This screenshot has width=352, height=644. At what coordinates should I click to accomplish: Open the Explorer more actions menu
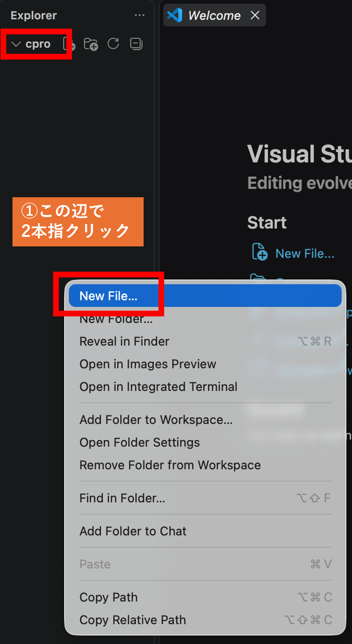(x=139, y=15)
